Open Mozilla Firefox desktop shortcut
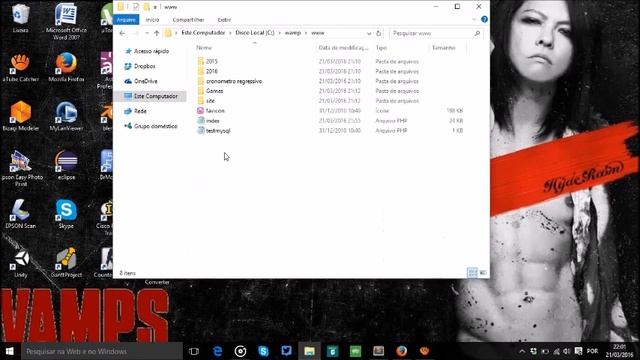 66,67
